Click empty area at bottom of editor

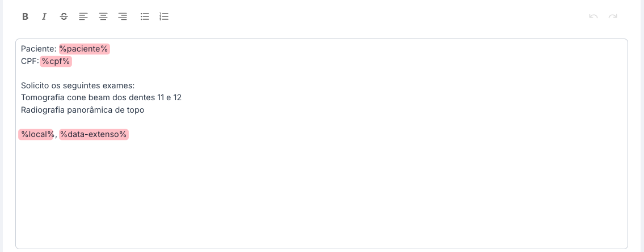pyautogui.click(x=321, y=204)
